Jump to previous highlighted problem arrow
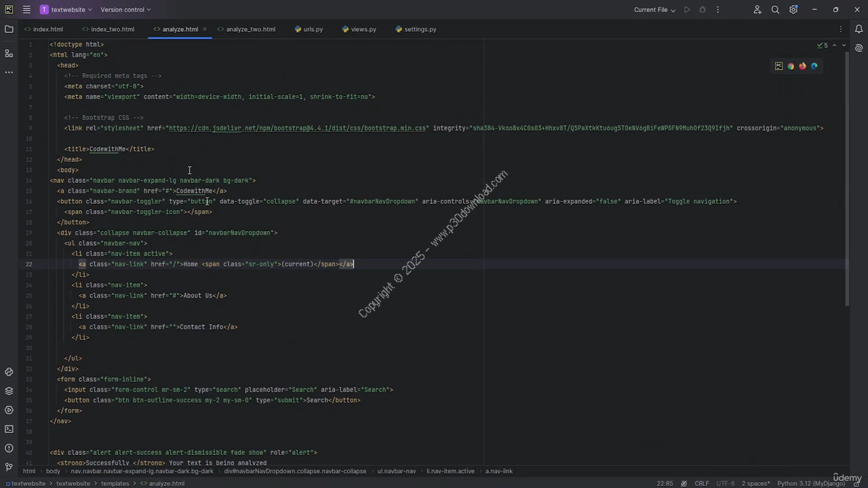The width and height of the screenshot is (868, 488). [835, 45]
